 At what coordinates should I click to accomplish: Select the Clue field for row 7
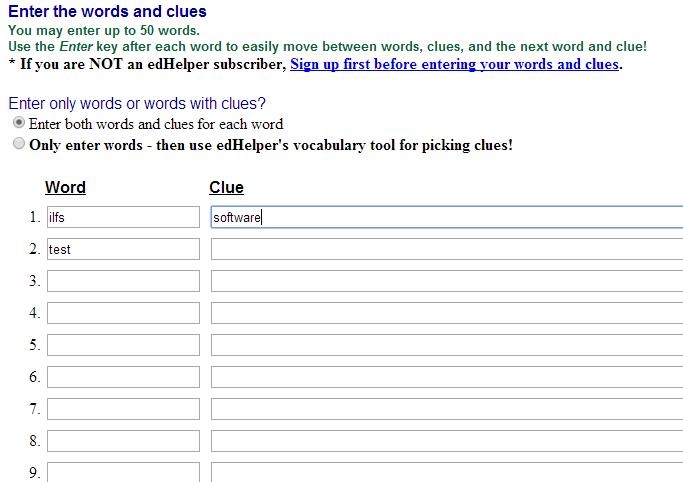click(446, 409)
